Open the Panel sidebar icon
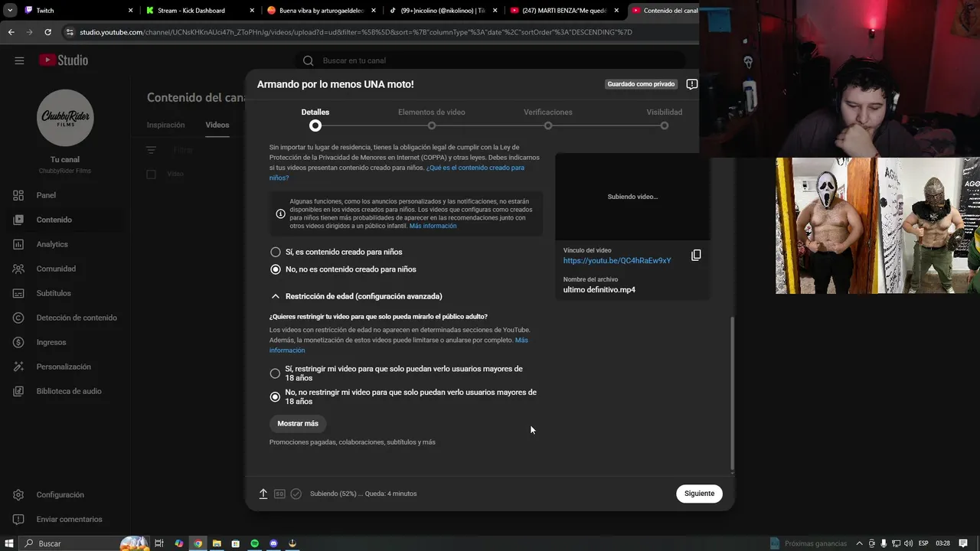 pyautogui.click(x=18, y=195)
